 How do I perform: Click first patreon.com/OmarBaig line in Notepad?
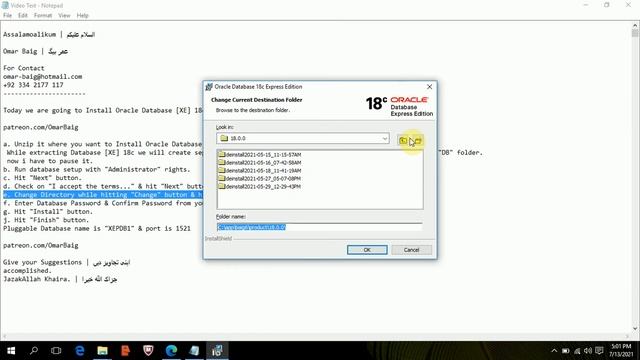41,127
